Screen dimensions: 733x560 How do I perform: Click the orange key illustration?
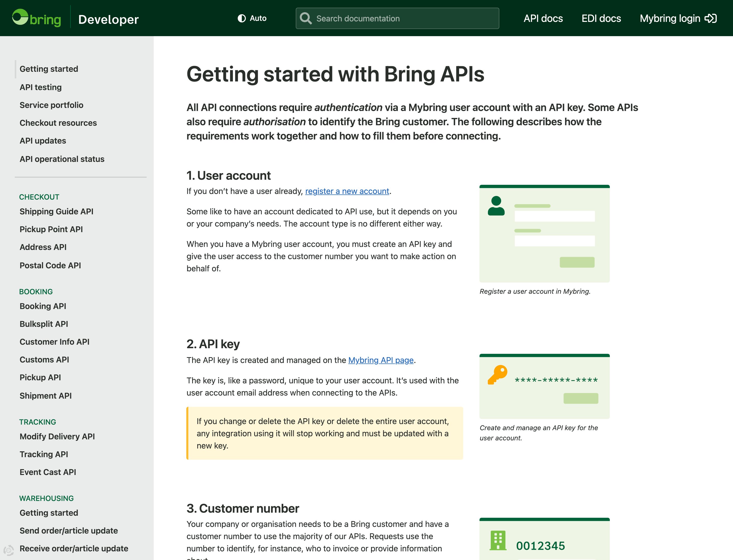497,375
